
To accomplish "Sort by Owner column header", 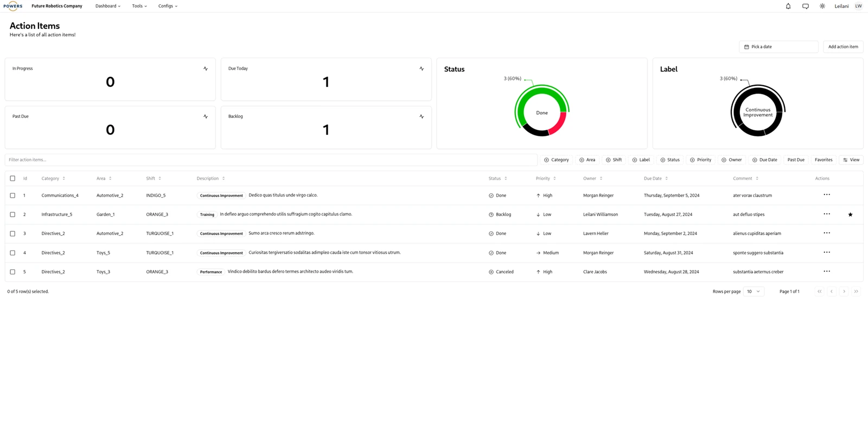I will (593, 178).
